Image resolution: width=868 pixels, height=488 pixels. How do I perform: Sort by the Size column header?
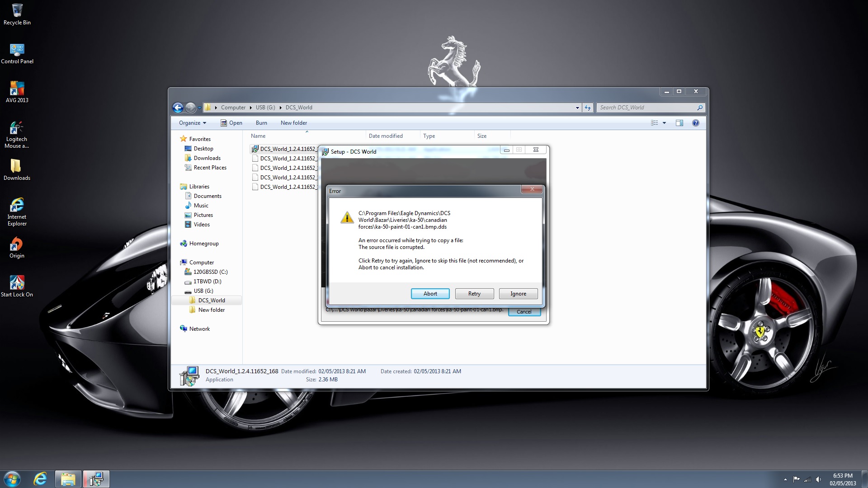click(x=492, y=136)
